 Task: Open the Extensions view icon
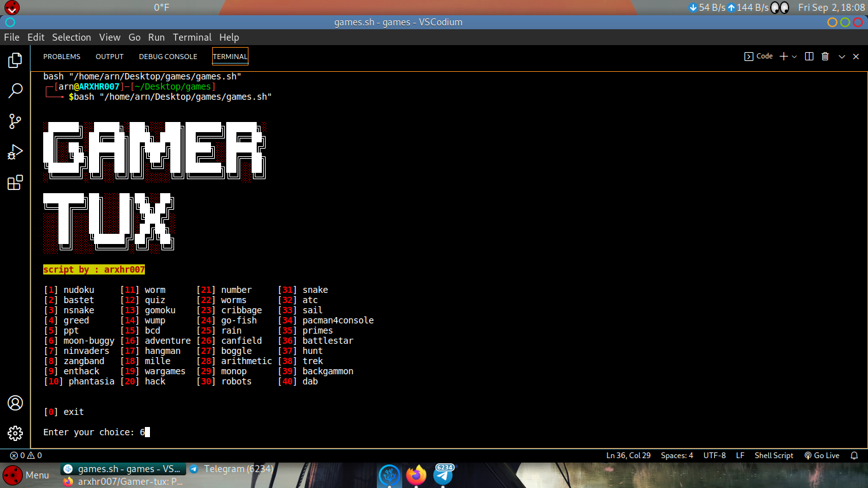click(x=15, y=183)
